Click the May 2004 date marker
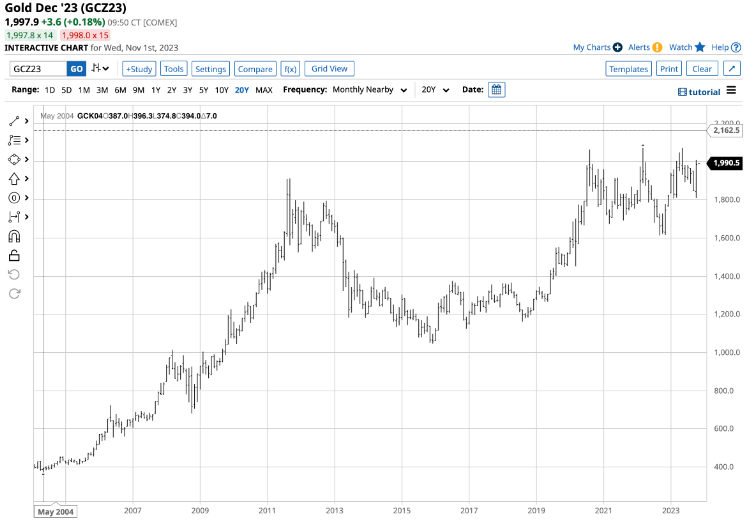Image resolution: width=751 pixels, height=520 pixels. [x=56, y=511]
